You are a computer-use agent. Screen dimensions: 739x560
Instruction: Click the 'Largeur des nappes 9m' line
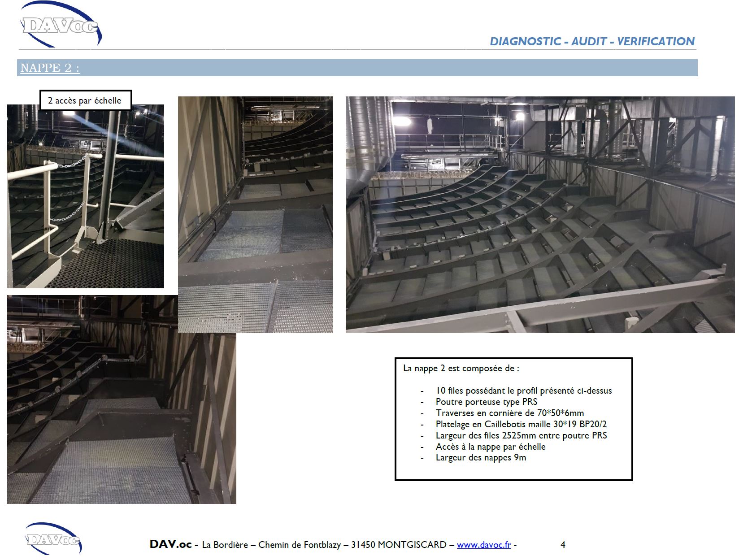481,458
